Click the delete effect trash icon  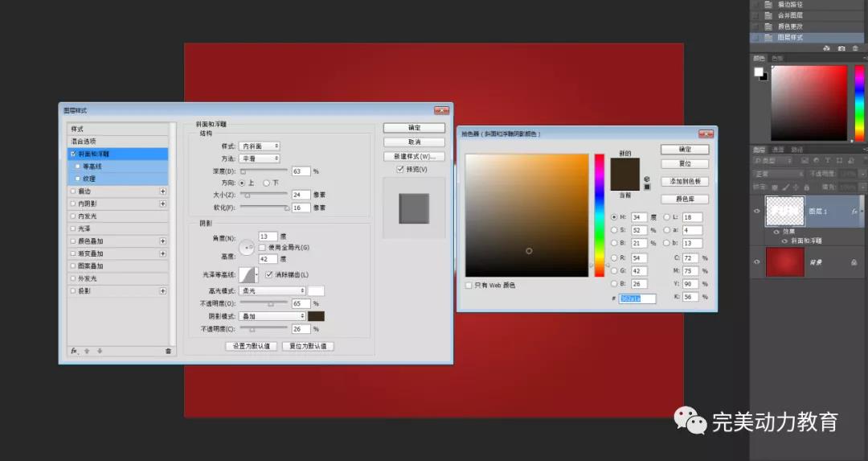click(x=168, y=351)
